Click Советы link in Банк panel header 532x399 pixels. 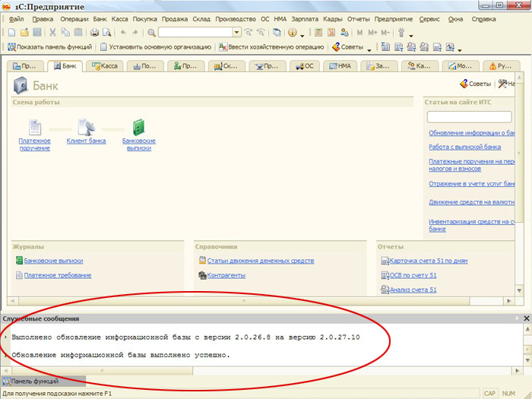(x=475, y=84)
